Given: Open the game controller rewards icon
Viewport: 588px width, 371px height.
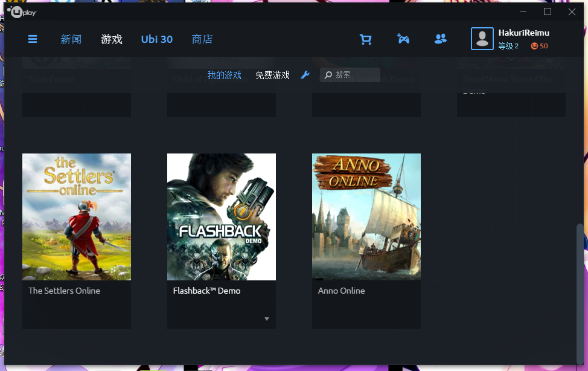Looking at the screenshot, I should 403,39.
